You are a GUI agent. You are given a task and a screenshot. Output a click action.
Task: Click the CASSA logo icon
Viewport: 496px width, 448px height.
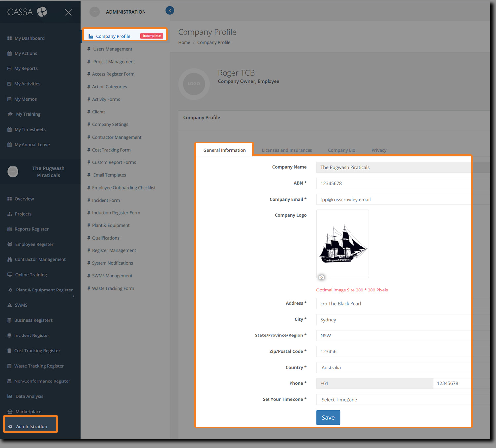click(x=42, y=12)
